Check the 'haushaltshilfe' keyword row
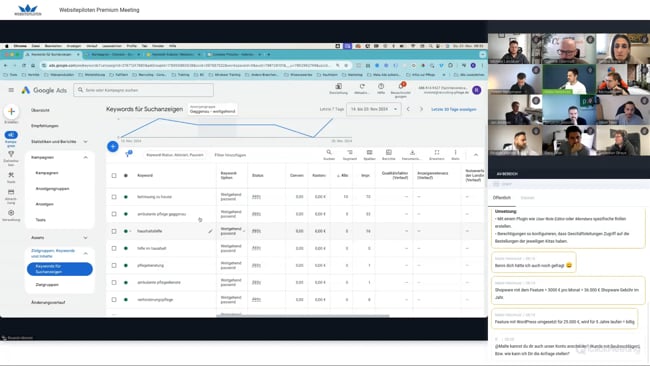Viewport: 650px width, 366px height. [114, 231]
